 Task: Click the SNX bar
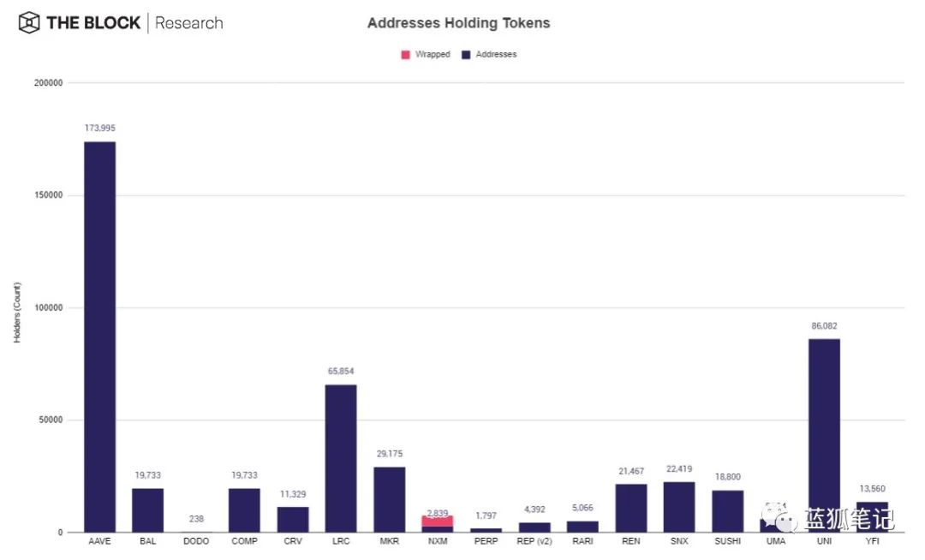[x=679, y=507]
